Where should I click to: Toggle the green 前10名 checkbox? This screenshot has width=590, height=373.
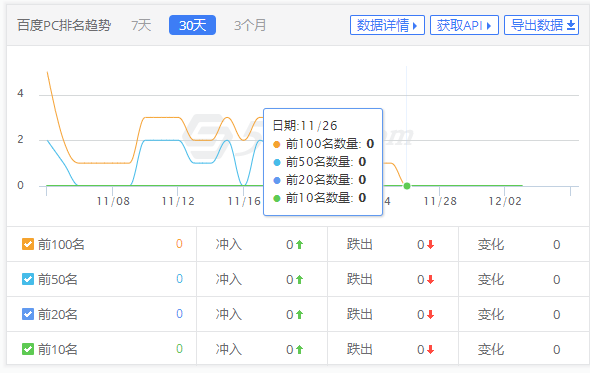click(28, 349)
